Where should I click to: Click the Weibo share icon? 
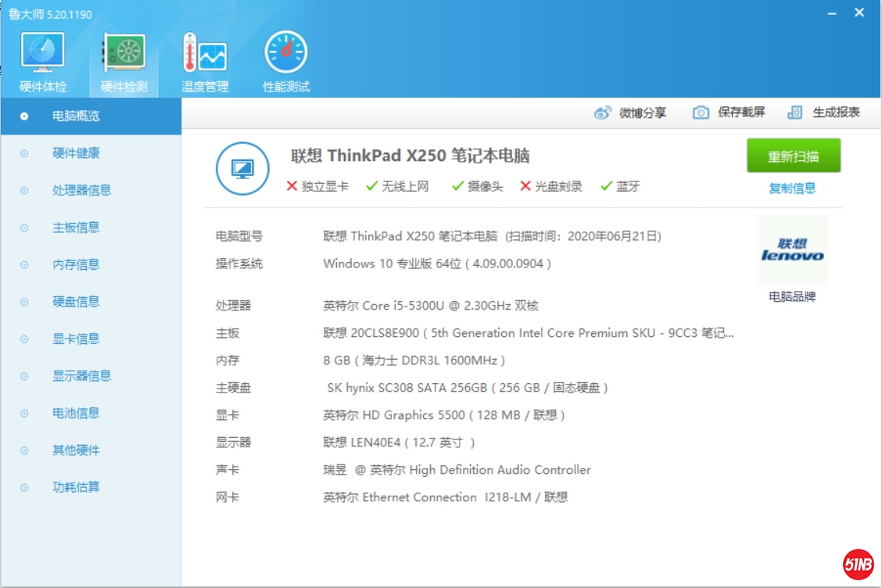click(602, 113)
